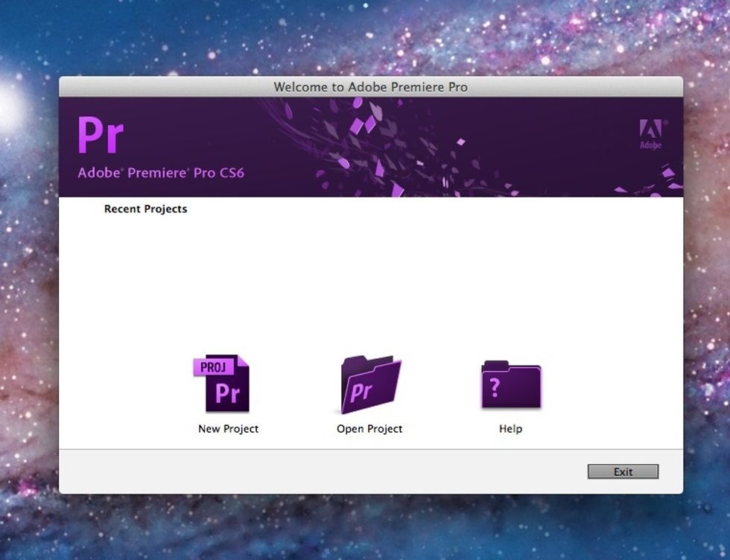Select the New Project text label
The height and width of the screenshot is (560, 730).
point(228,429)
